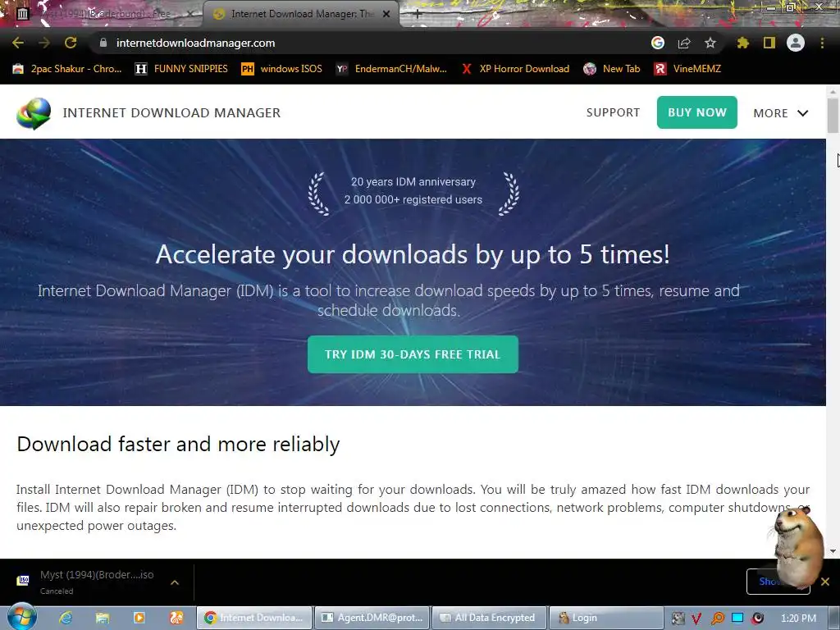840x630 pixels.
Task: Open the Extensions puzzle menu
Action: pyautogui.click(x=742, y=43)
